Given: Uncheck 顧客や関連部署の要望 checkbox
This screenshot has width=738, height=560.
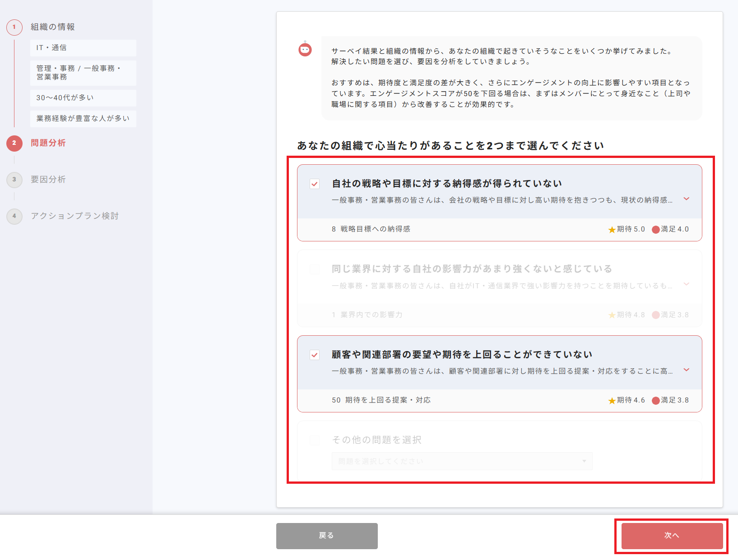Looking at the screenshot, I should coord(315,355).
